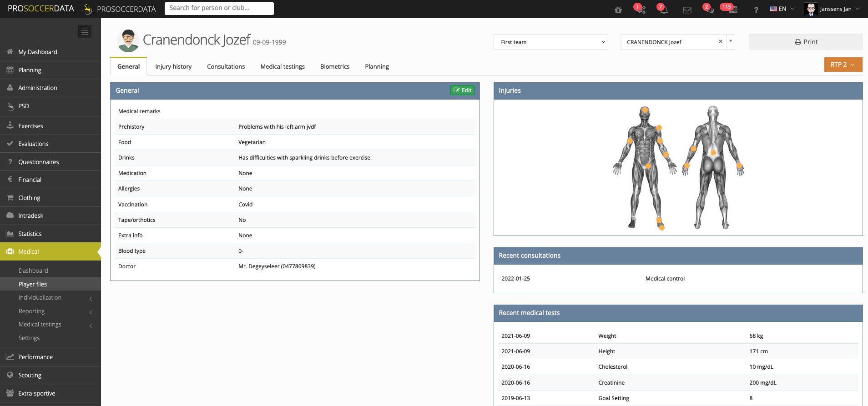Clear CRANENDONCK Jozef player selection
The image size is (868, 406).
point(721,41)
